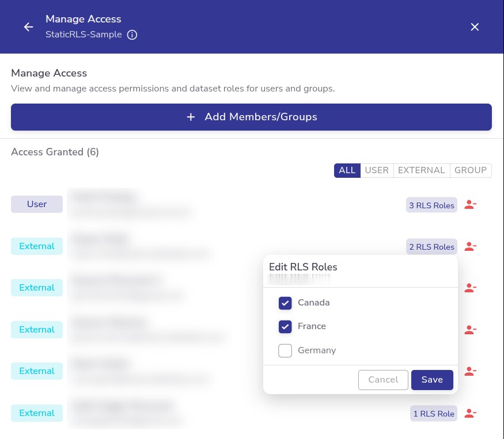The height and width of the screenshot is (439, 504).
Task: Remove access for the User row member
Action: click(x=470, y=205)
